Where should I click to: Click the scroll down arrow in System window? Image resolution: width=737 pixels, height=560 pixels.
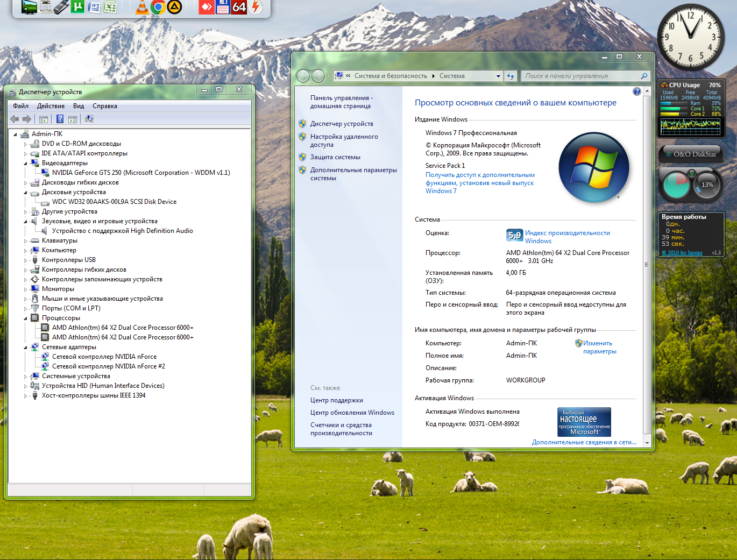click(x=647, y=443)
